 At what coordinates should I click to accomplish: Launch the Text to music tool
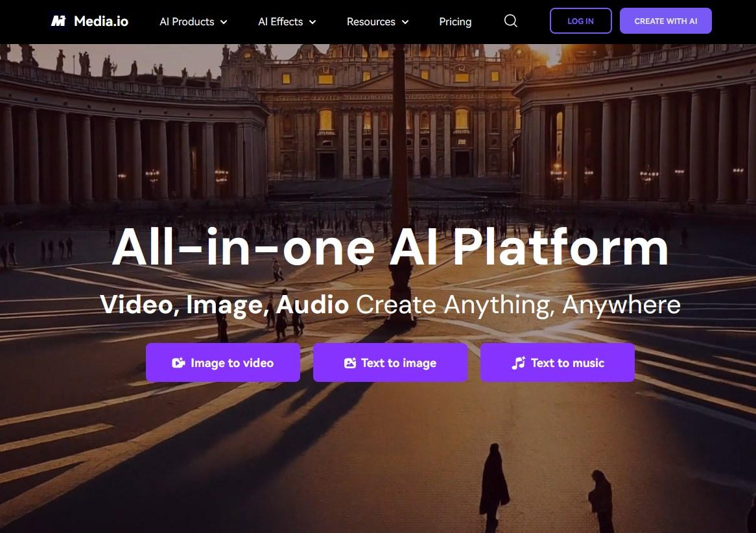tap(558, 362)
